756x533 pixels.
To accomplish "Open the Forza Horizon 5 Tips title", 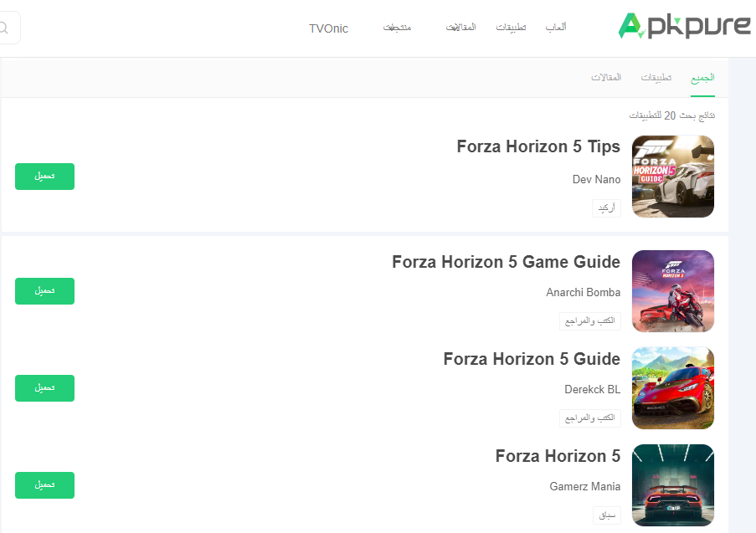I will [538, 146].
